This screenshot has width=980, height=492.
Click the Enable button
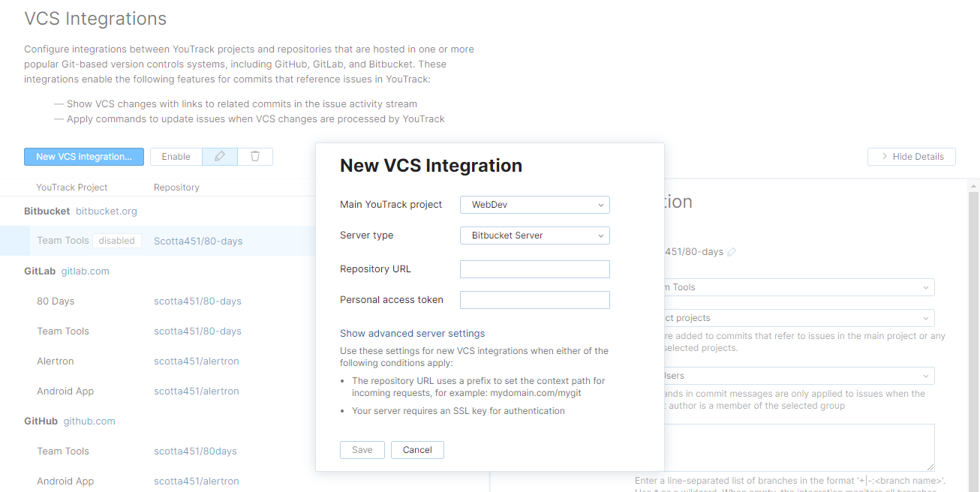[x=176, y=156]
